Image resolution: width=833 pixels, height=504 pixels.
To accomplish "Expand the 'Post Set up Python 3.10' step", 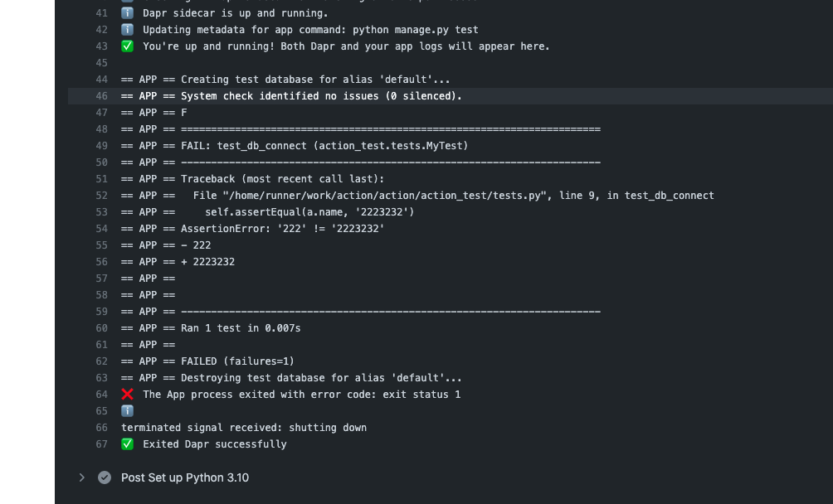I will click(81, 477).
